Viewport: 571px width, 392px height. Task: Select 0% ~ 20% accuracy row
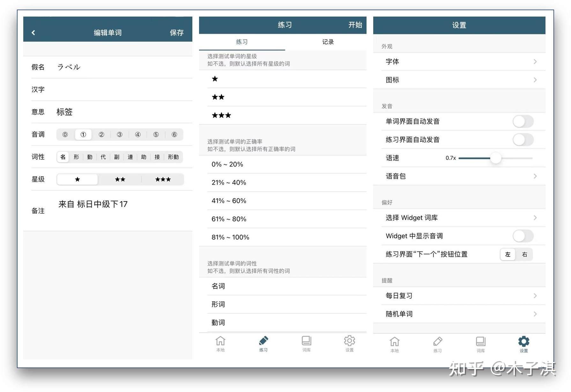tap(283, 164)
